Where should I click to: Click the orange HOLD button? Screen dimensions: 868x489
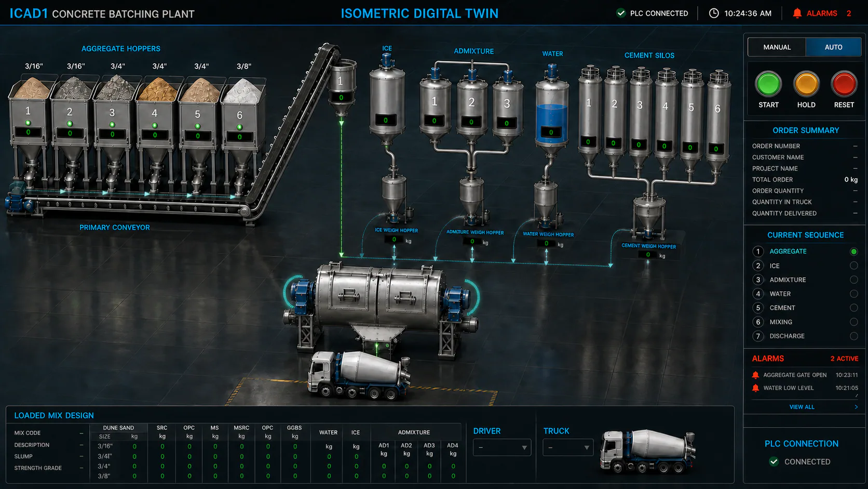tap(806, 84)
